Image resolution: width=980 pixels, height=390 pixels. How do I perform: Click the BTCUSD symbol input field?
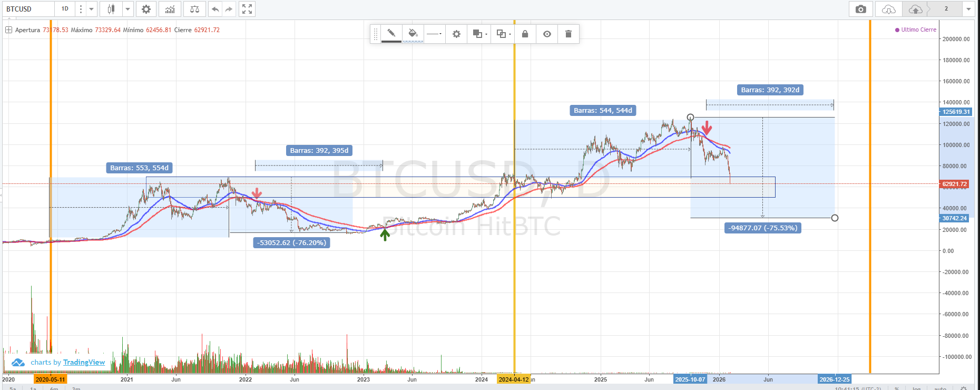tap(28, 9)
